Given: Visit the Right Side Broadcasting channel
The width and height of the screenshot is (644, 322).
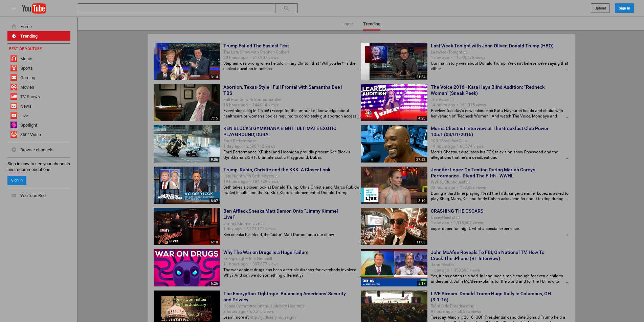Looking at the screenshot, I should (x=452, y=306).
